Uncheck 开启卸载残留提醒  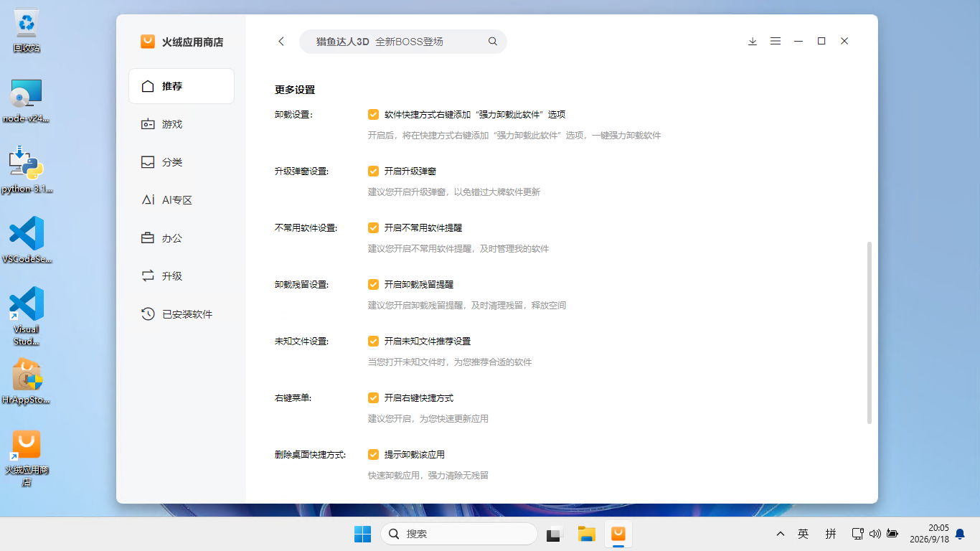point(373,284)
